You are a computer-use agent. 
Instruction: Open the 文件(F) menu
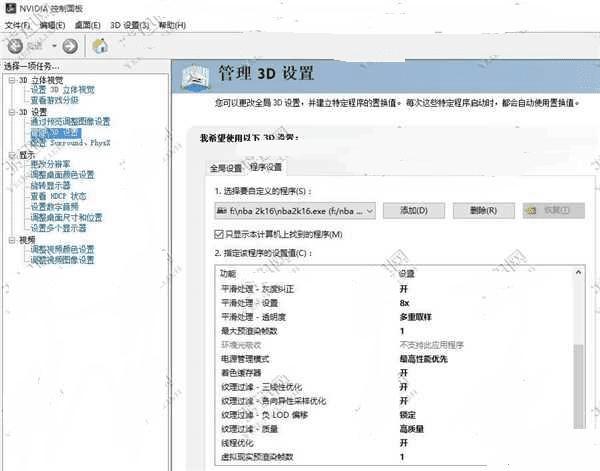(x=18, y=25)
